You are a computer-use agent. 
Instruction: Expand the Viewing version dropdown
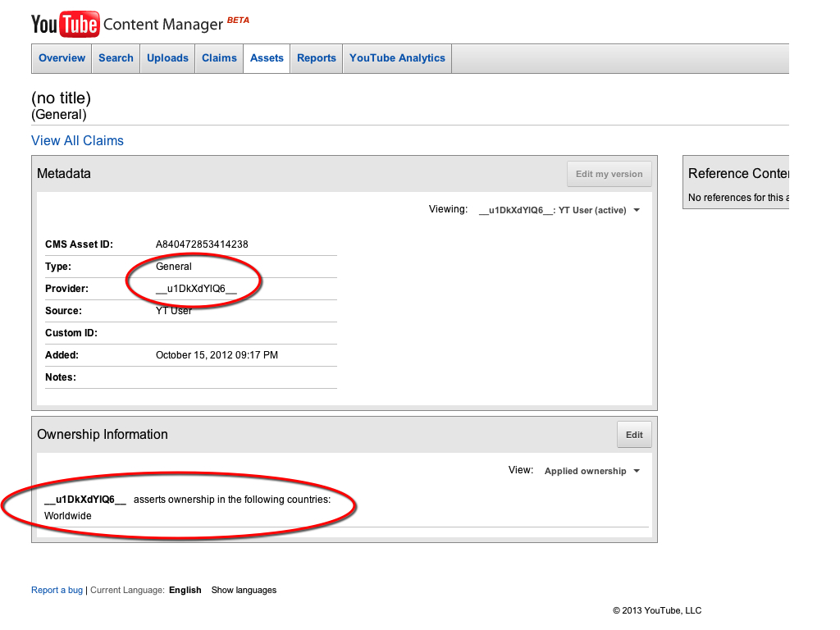tap(559, 210)
